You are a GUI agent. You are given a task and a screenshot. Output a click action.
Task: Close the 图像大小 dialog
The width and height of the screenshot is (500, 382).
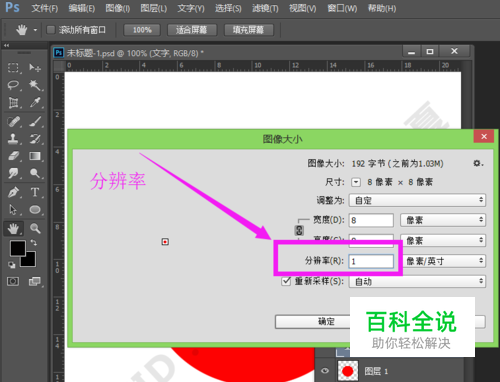[484, 136]
